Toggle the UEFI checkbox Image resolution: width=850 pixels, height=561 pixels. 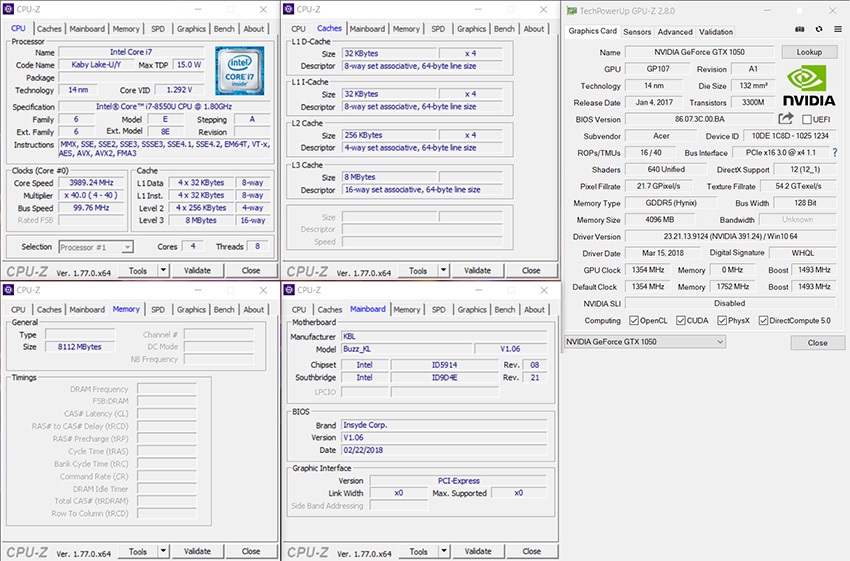pyautogui.click(x=807, y=119)
